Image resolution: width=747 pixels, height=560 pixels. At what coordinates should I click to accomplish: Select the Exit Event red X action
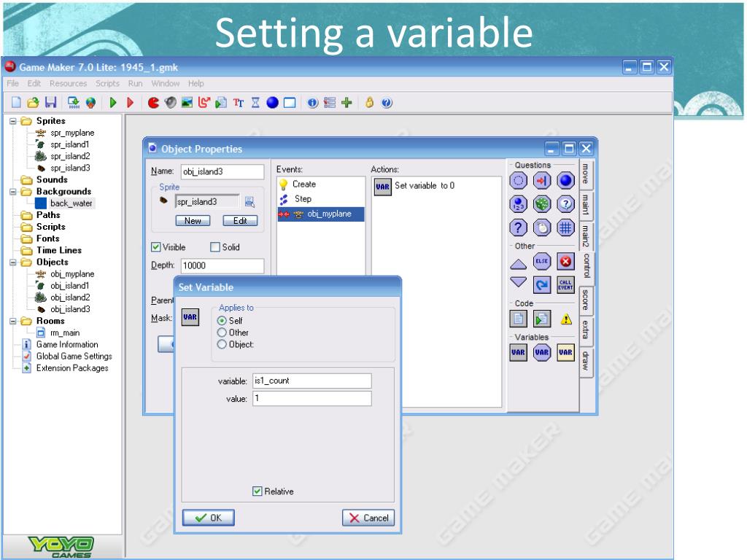[x=565, y=261]
